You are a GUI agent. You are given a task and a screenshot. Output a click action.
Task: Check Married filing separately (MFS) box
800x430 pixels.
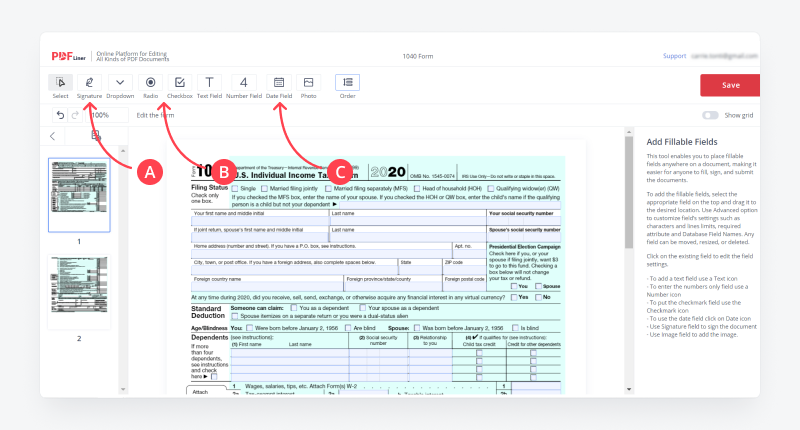[328, 189]
